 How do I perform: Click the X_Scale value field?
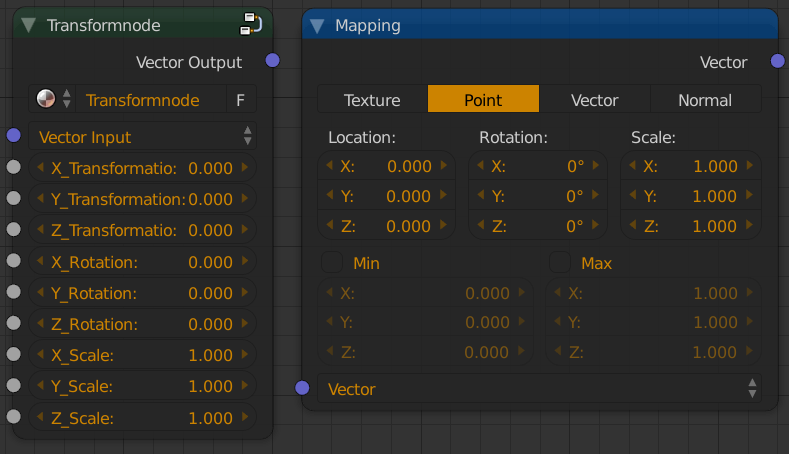pos(142,355)
